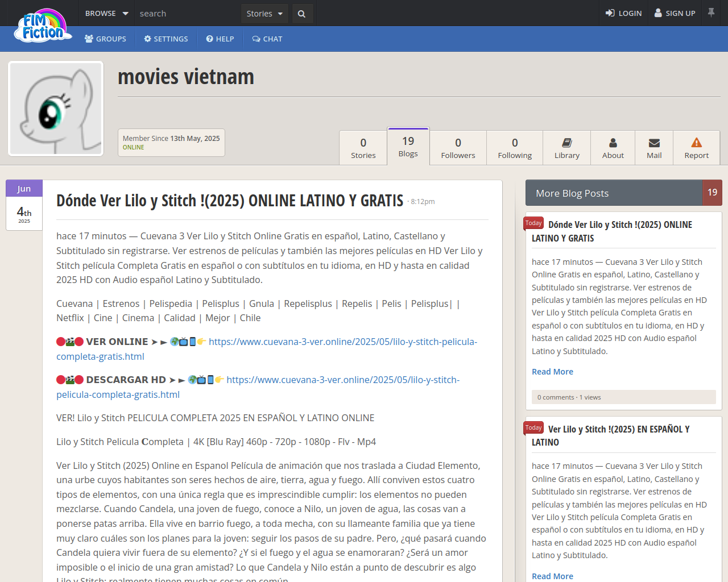Switch to the Followers tab
Screen dimensions: 728x582
(458, 148)
